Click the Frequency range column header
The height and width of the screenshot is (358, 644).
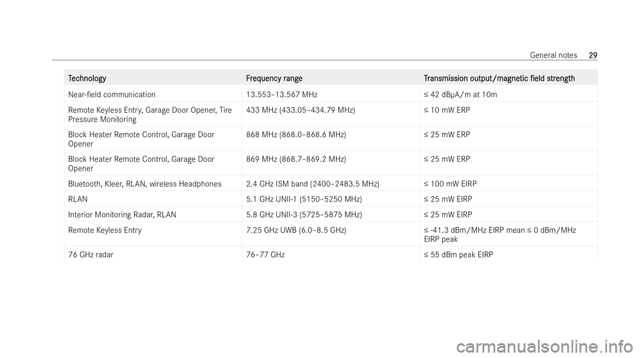[x=274, y=78]
